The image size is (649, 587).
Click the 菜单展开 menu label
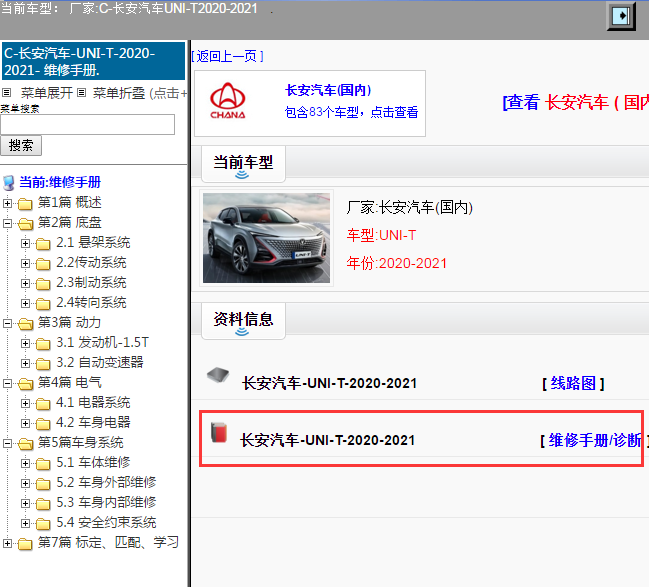click(x=47, y=93)
